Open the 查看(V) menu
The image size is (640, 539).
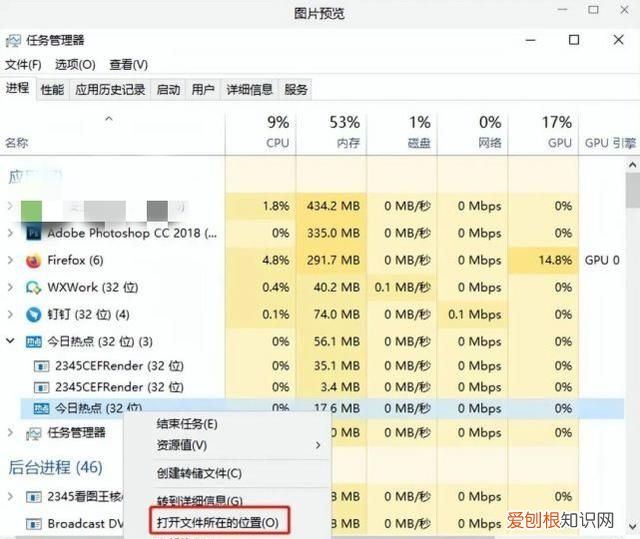point(129,65)
